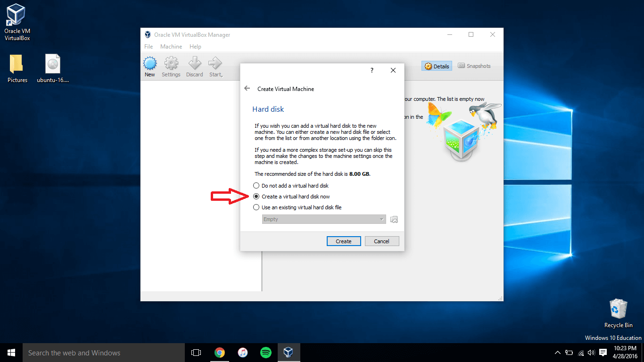The height and width of the screenshot is (362, 644).
Task: Select the ubuntu-16 ISO file on desktop
Action: pos(53,69)
